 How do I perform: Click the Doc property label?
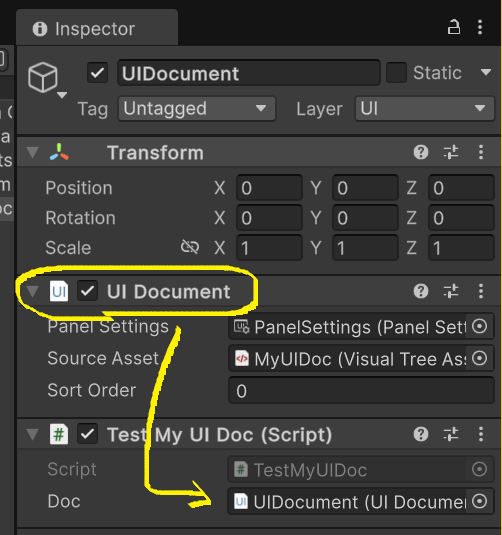tap(64, 501)
